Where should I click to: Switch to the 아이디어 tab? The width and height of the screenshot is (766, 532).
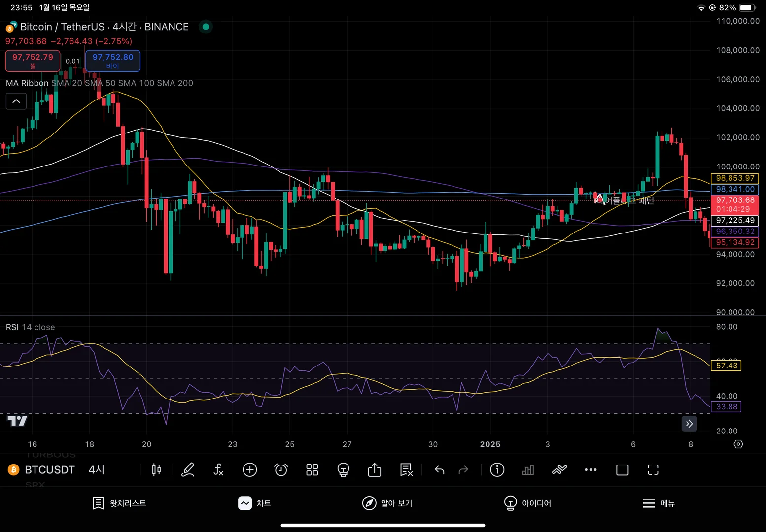[x=527, y=503]
